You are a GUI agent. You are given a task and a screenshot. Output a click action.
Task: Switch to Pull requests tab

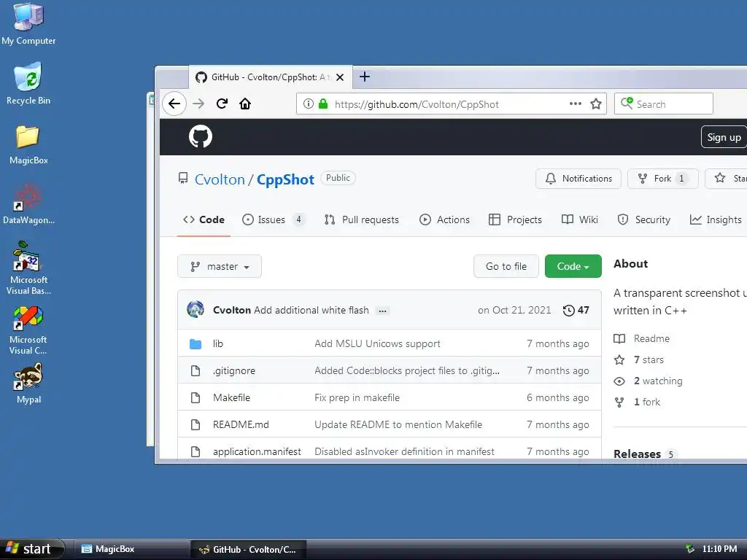[x=362, y=219]
